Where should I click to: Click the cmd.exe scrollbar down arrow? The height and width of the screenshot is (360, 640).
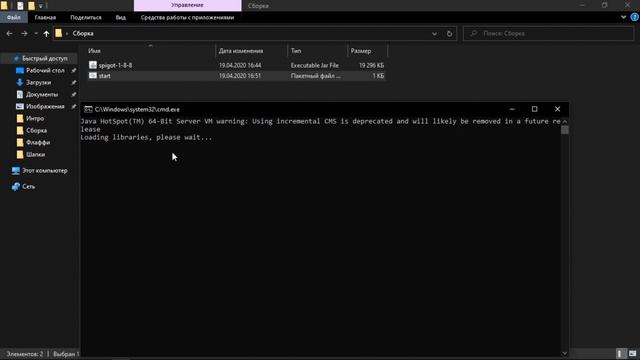[x=564, y=353]
